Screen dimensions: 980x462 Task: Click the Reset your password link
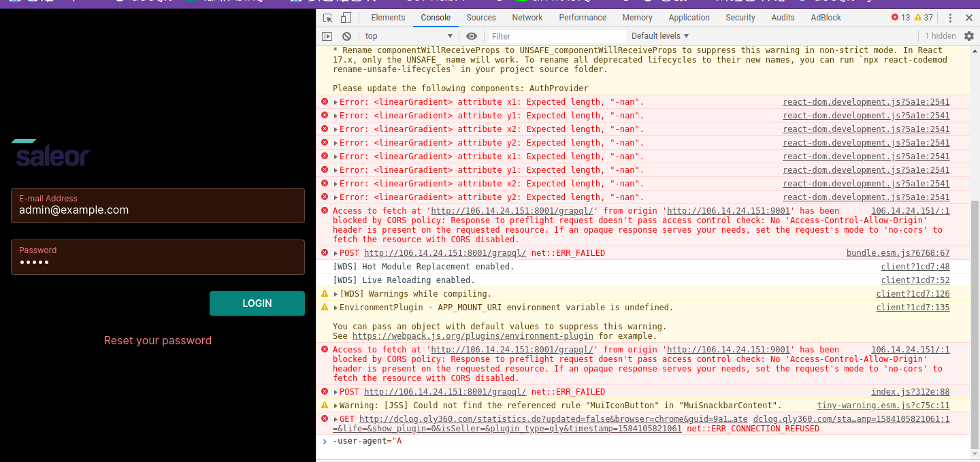tap(157, 340)
